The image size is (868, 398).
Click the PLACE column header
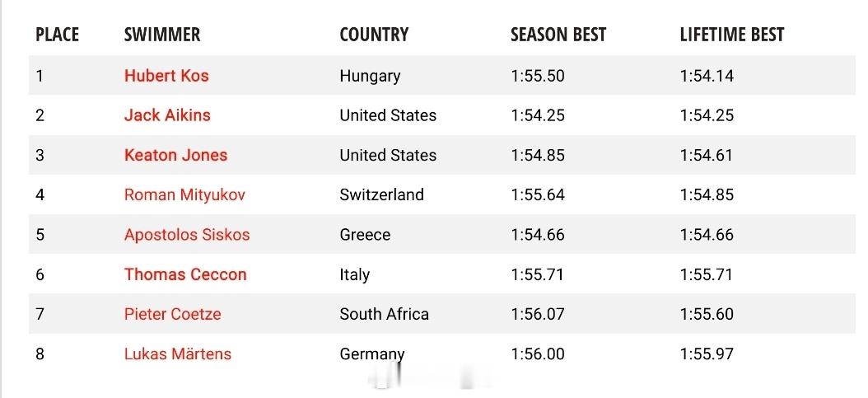57,35
